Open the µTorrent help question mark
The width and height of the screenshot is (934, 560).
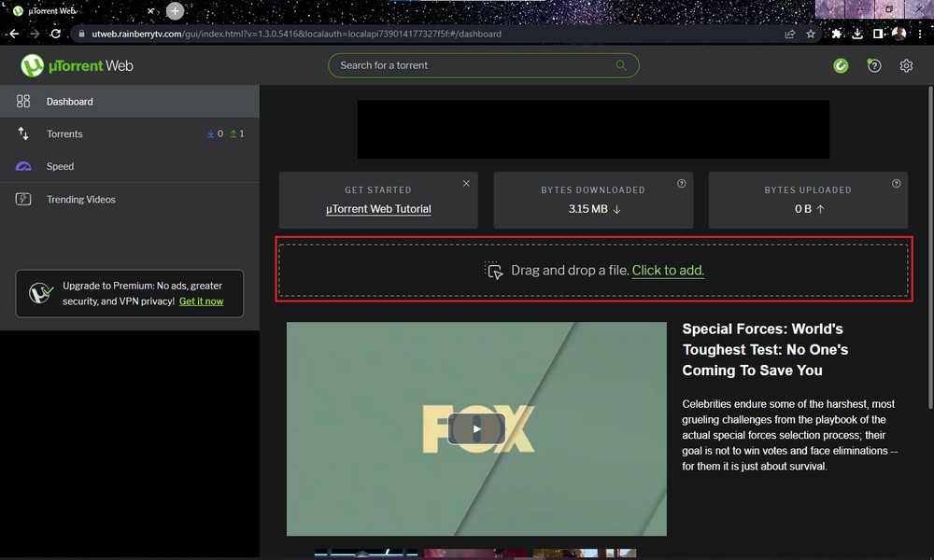(874, 65)
